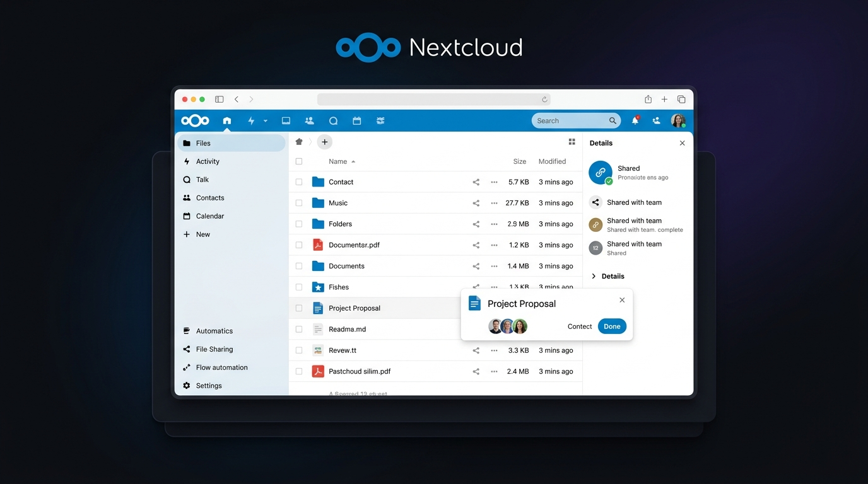The height and width of the screenshot is (484, 868).
Task: Open the user avatar menu
Action: pyautogui.click(x=678, y=120)
